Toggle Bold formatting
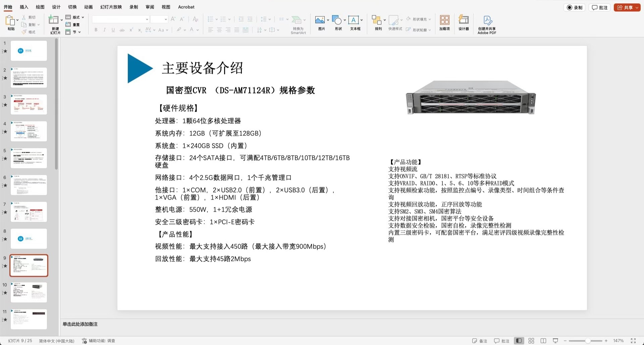Screen dimensions: 644x345 96,30
